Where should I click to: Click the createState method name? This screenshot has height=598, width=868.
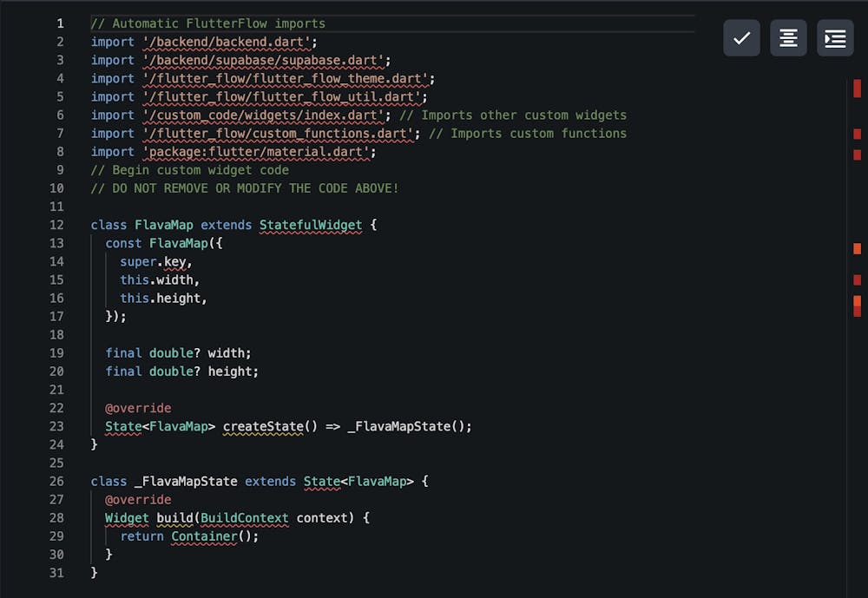(x=263, y=426)
